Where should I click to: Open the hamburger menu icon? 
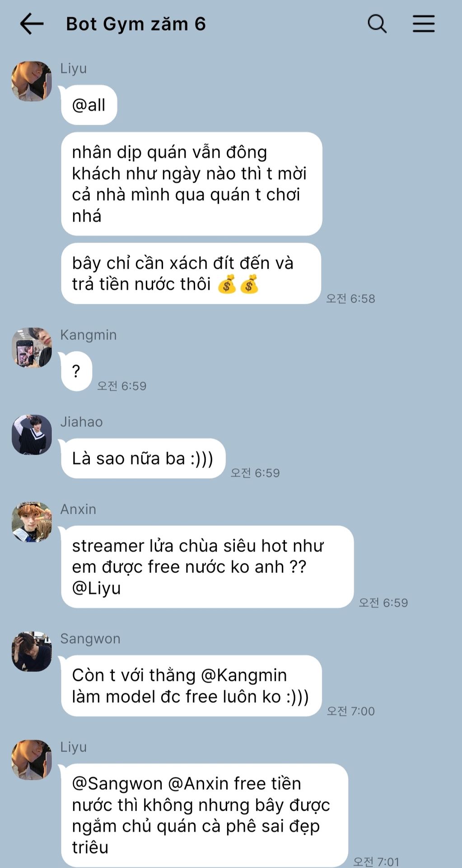point(424,24)
